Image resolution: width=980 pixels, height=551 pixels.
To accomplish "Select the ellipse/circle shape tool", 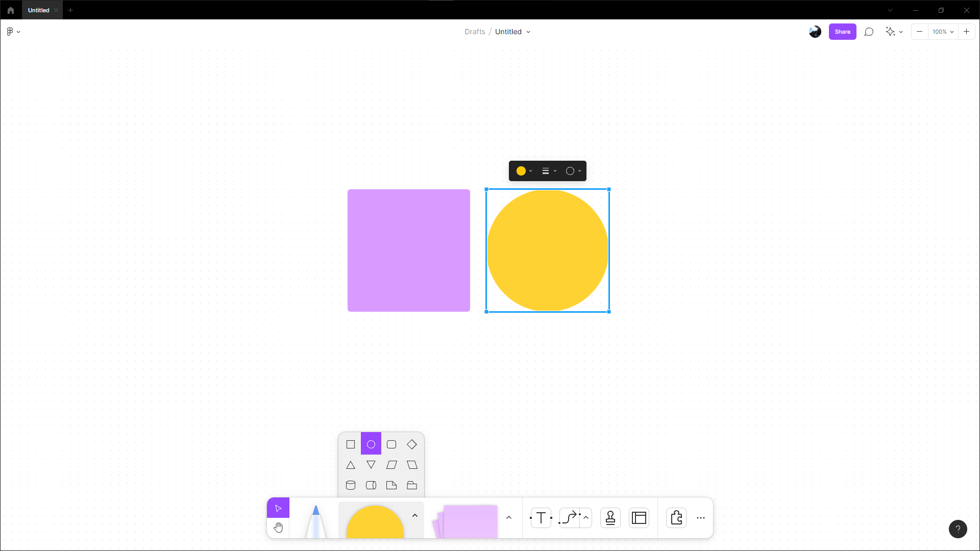I will tap(371, 445).
